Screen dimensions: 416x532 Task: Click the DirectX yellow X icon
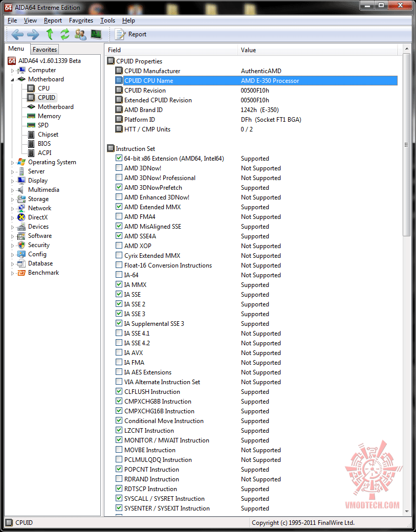(21, 217)
